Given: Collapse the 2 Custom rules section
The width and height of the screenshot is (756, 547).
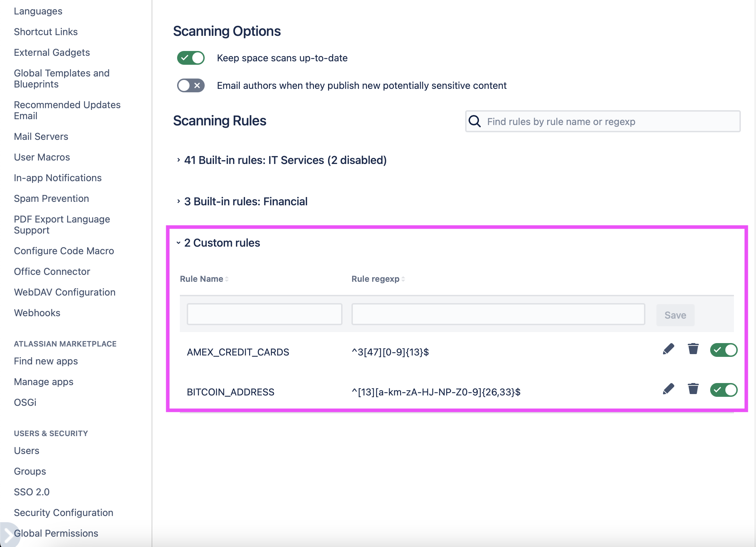Looking at the screenshot, I should [x=178, y=242].
